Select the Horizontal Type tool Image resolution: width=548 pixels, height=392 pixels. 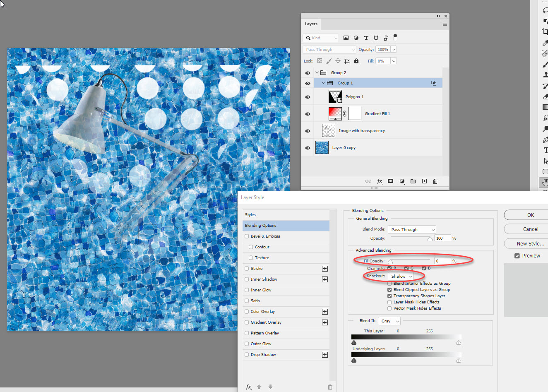pyautogui.click(x=545, y=152)
